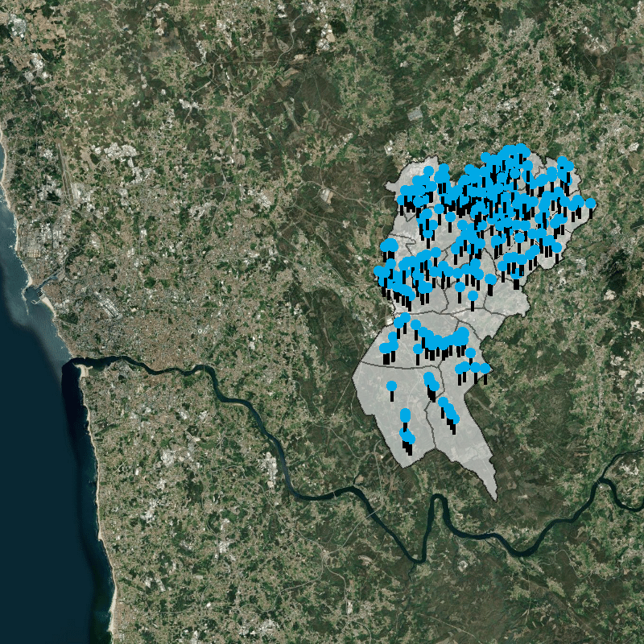Select the isolated marker in region's southwest
The image size is (644, 644).
coord(391,386)
